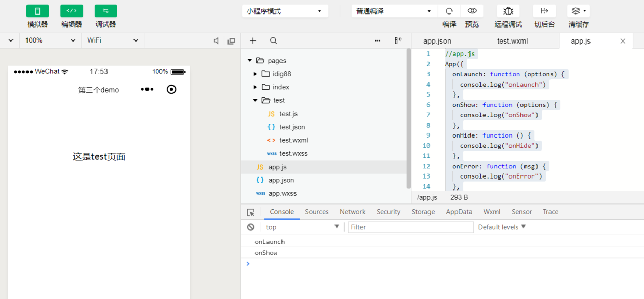This screenshot has height=299, width=644.
Task: Open the 100% zoom level dropdown
Action: (50, 40)
